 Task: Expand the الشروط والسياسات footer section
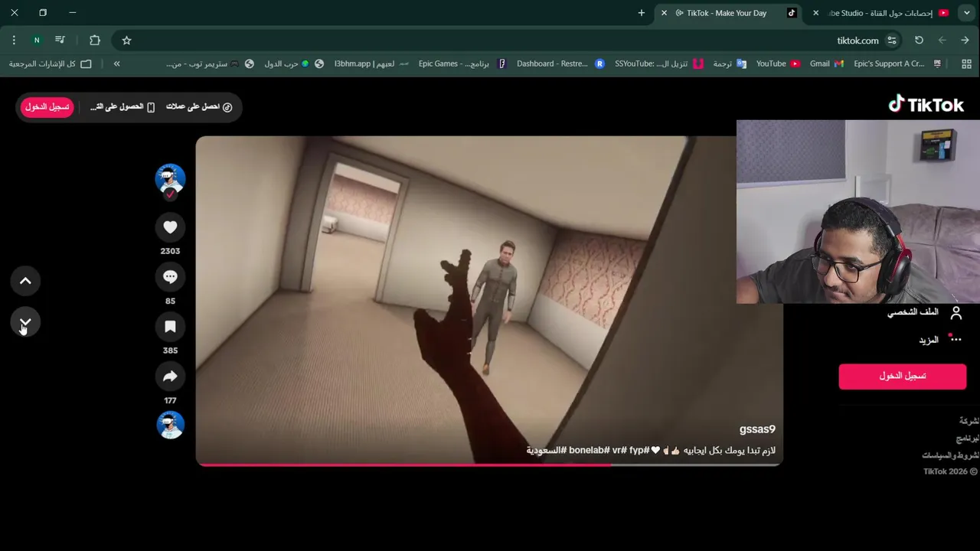click(950, 455)
